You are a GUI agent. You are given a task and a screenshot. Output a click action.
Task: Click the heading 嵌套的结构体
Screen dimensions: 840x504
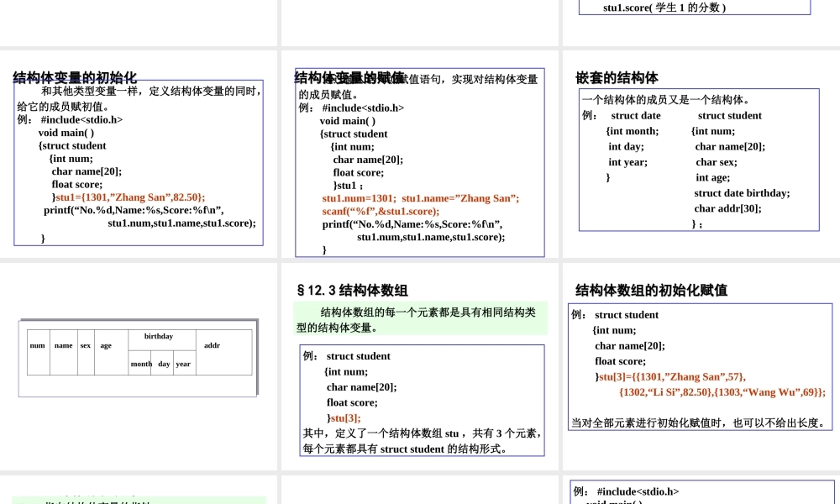tap(617, 77)
